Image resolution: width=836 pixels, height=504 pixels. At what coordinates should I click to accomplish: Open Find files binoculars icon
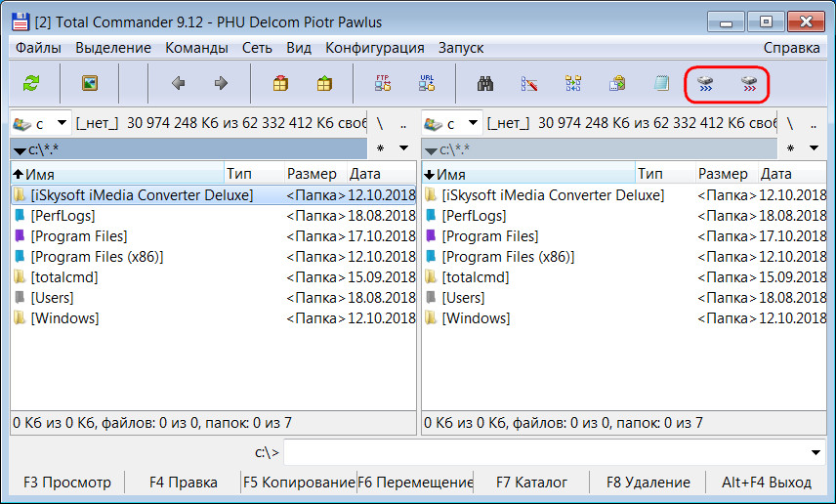point(485,83)
